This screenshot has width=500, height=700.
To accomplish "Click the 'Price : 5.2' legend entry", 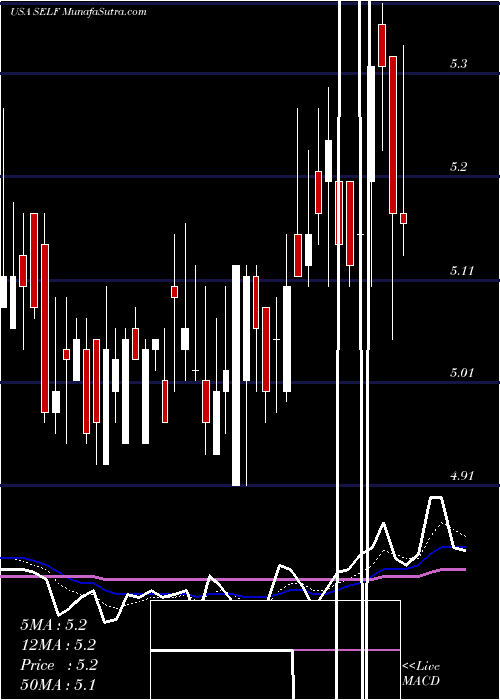I will [58, 665].
